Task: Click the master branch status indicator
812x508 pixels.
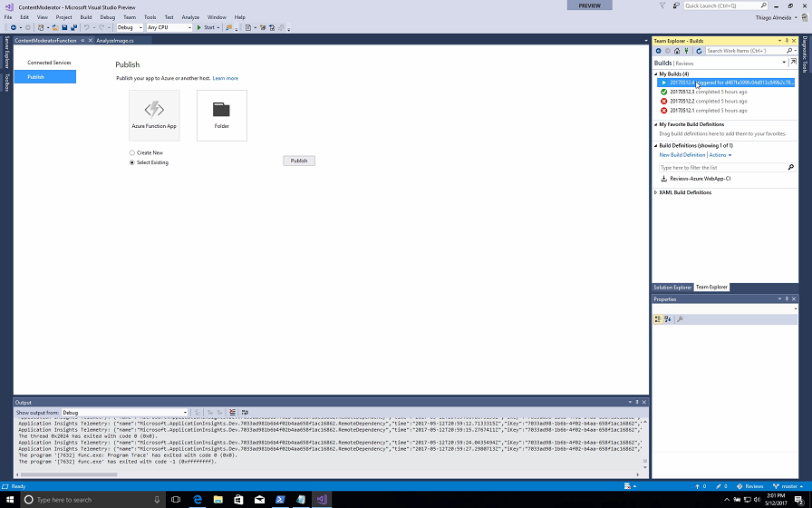Action: [788, 486]
